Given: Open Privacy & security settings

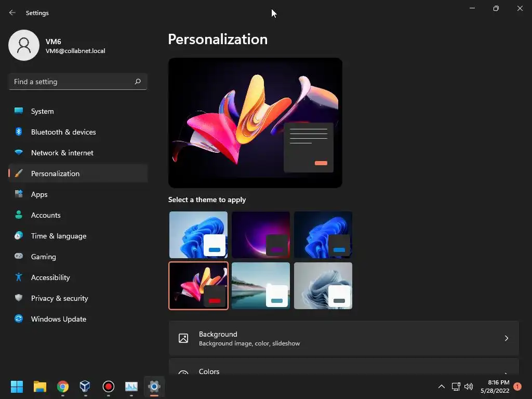Looking at the screenshot, I should point(78,298).
